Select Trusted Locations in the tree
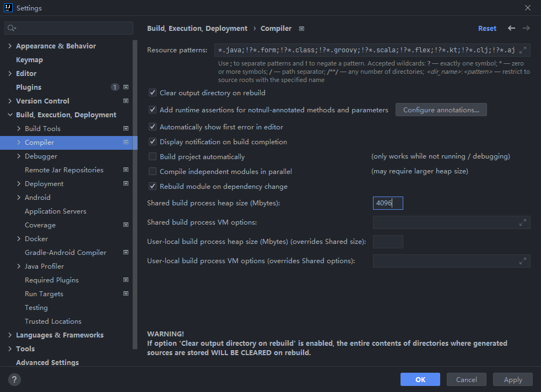Screen dimensions: 541x392 (x=53, y=322)
